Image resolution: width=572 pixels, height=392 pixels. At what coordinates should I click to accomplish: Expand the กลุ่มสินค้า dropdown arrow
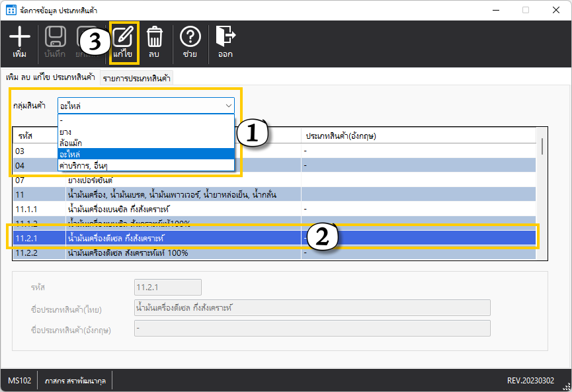coord(228,105)
